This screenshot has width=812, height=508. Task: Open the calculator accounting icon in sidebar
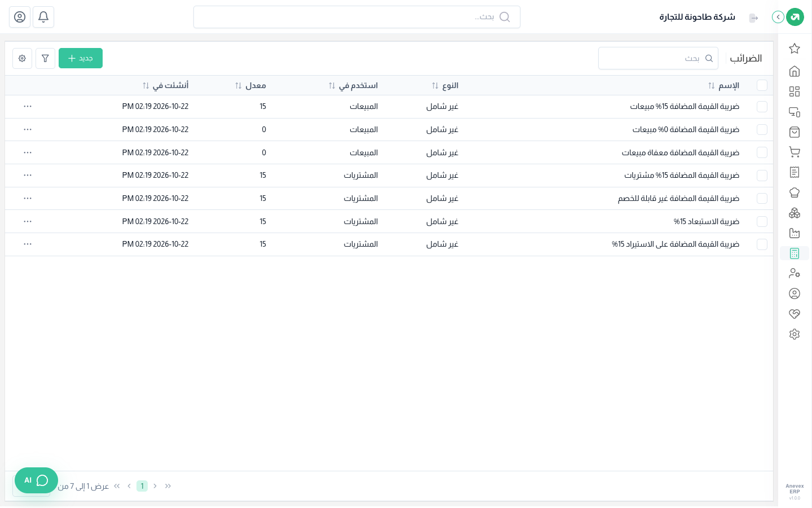[x=795, y=253]
